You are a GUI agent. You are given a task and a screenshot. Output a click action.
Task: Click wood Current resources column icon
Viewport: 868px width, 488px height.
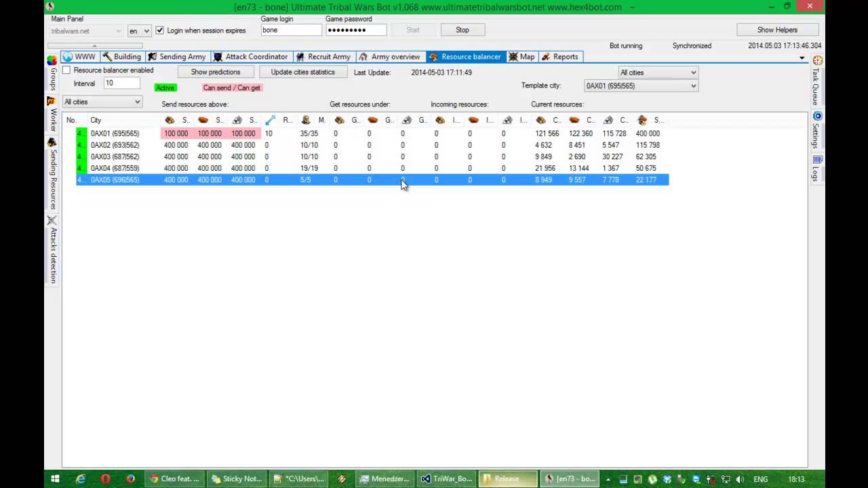click(x=540, y=120)
